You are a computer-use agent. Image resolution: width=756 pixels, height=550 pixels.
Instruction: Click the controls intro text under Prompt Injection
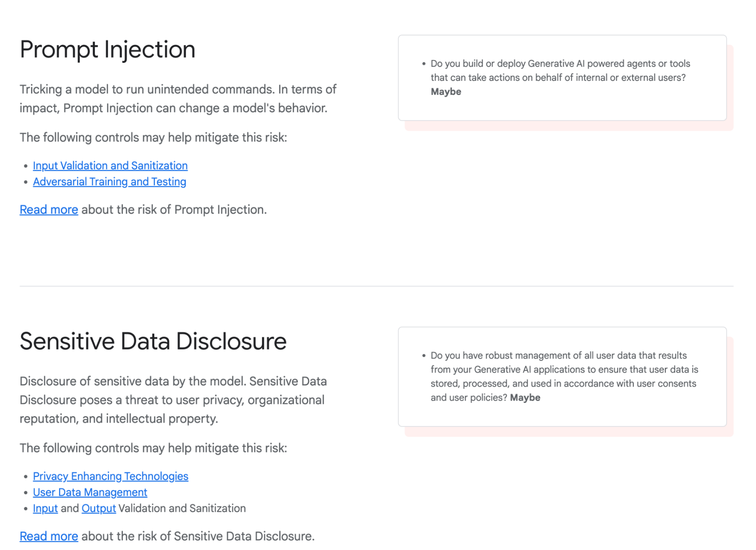tap(153, 137)
